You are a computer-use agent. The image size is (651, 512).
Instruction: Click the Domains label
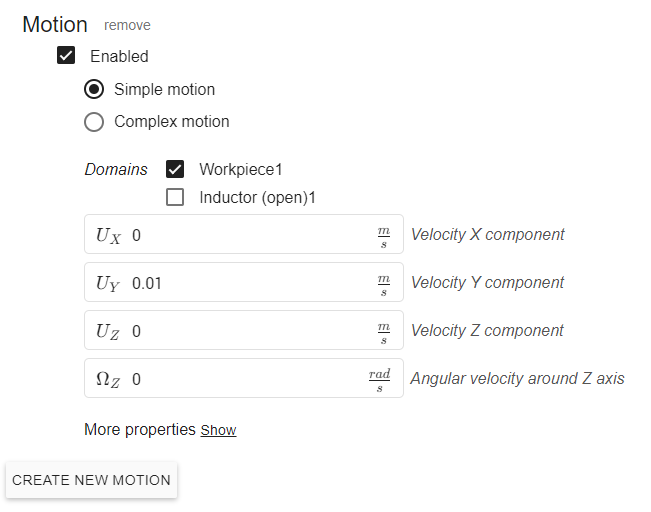coord(116,169)
